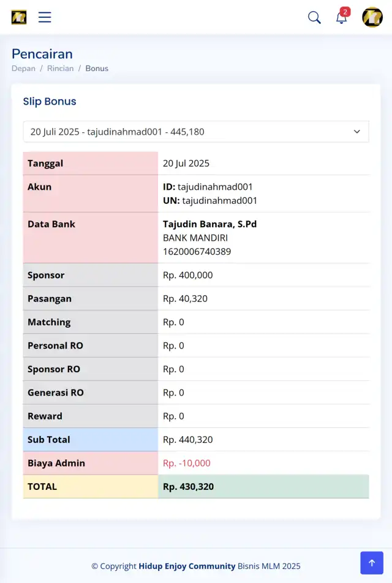The image size is (392, 583).
Task: Expand the slip bonus date dropdown
Action: [195, 132]
